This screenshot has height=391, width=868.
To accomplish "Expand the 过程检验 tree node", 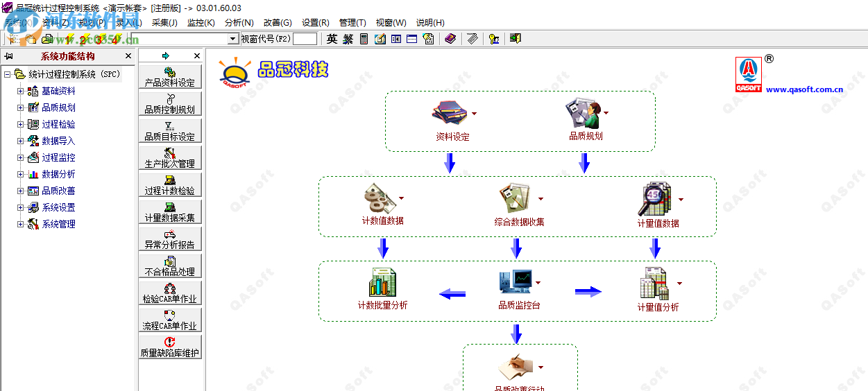I will point(21,124).
